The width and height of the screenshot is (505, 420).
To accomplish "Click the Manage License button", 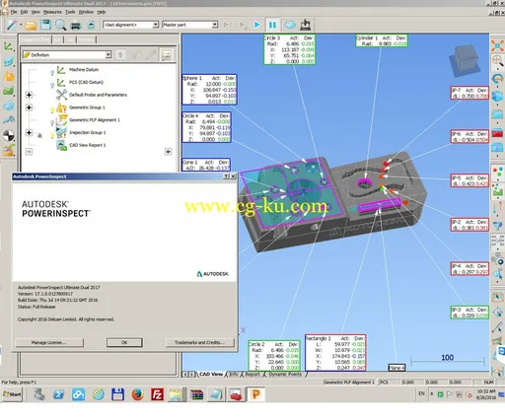I will (x=49, y=342).
